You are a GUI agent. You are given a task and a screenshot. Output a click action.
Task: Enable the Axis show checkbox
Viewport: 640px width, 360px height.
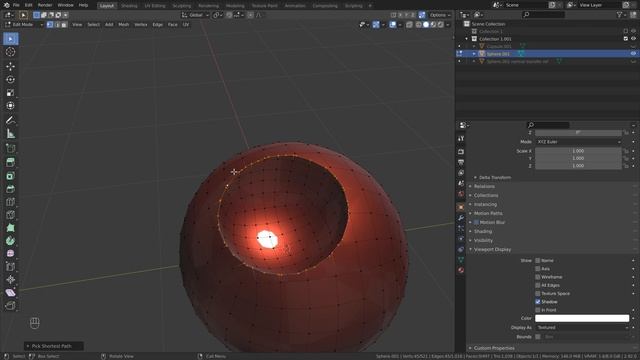[x=538, y=269]
